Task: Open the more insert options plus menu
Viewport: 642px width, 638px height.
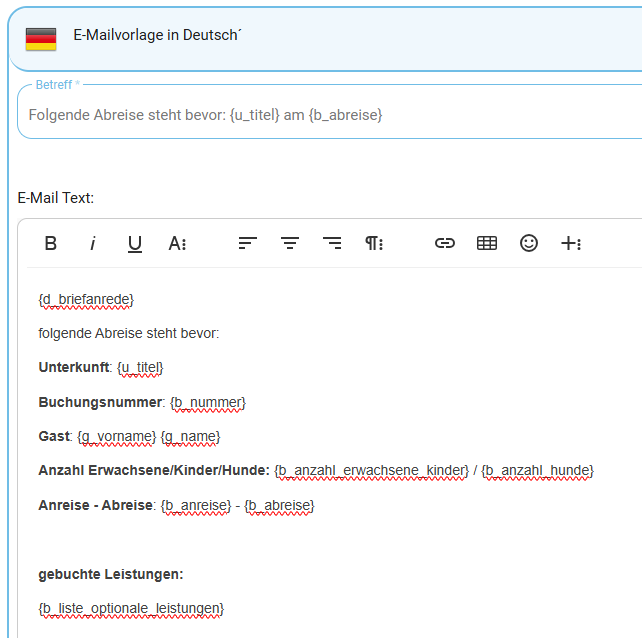Action: (571, 243)
